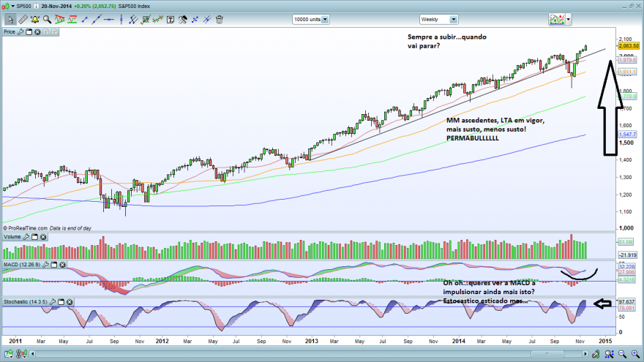Click the Volume panel window icon

tap(35, 237)
